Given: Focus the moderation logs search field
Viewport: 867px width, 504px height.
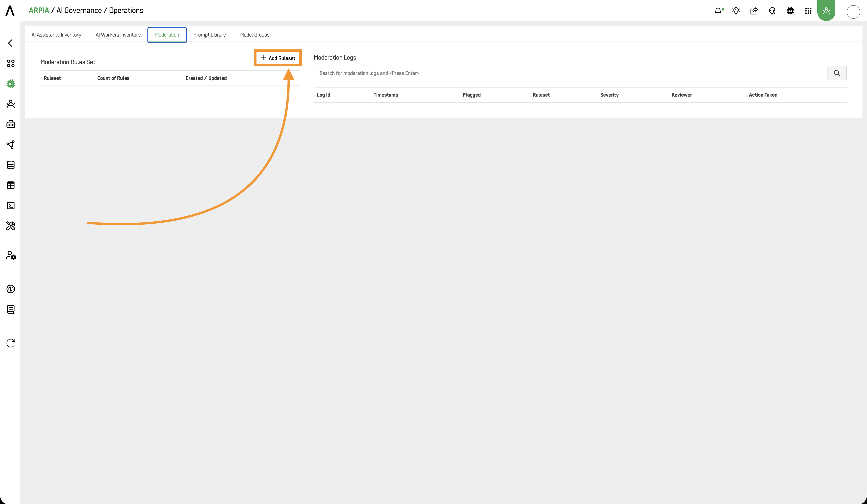Looking at the screenshot, I should point(571,73).
